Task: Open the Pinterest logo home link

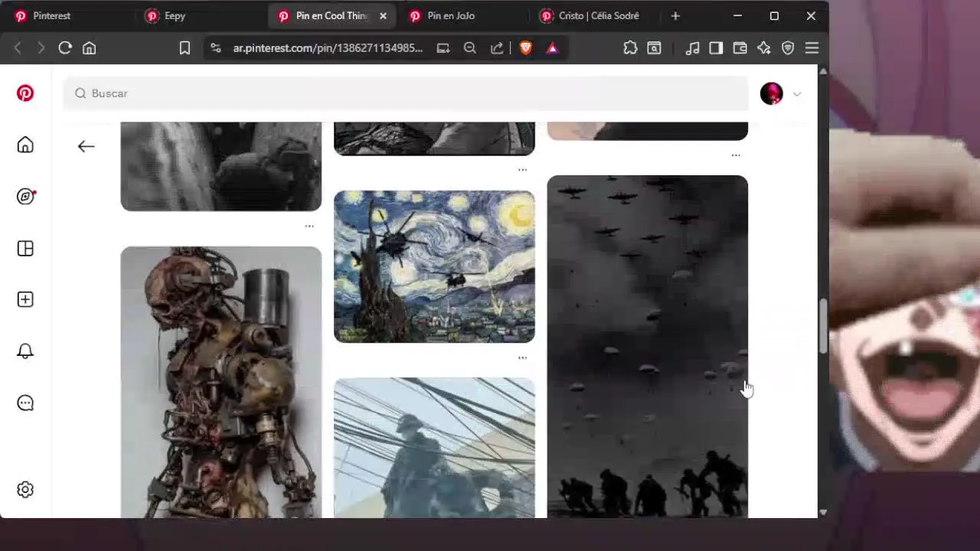Action: (x=25, y=93)
